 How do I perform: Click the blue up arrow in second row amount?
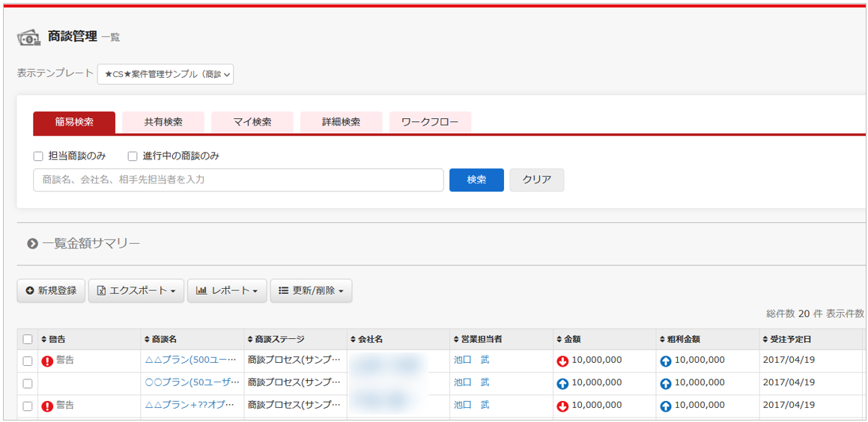coord(562,384)
